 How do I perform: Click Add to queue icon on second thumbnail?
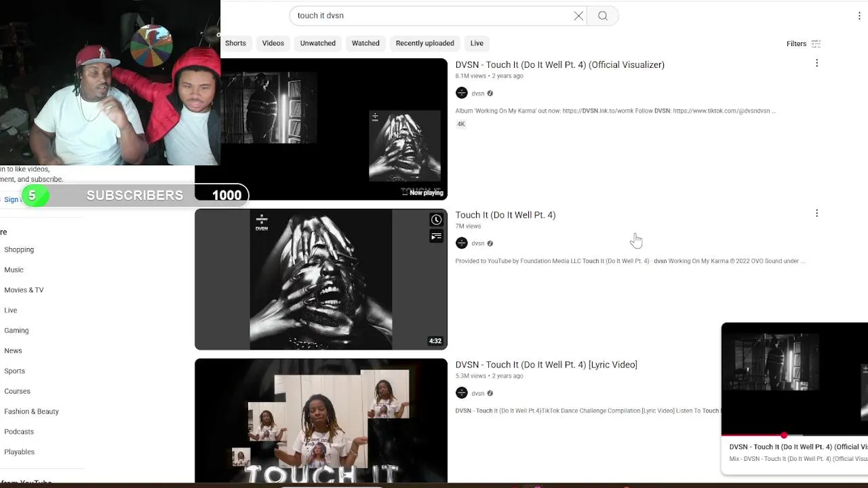pos(436,236)
